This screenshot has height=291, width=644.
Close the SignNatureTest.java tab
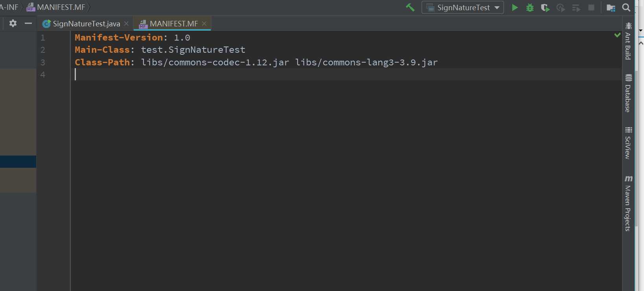[x=126, y=24]
